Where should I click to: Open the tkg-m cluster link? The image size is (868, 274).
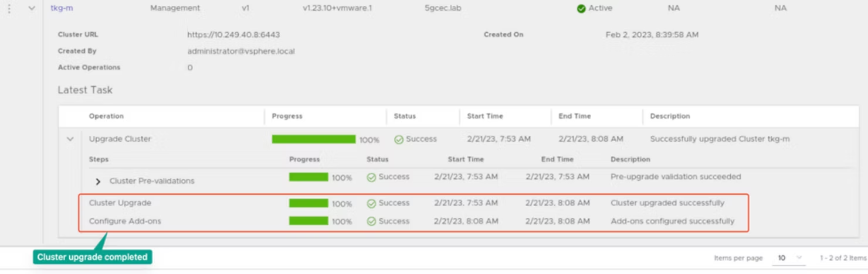click(62, 8)
